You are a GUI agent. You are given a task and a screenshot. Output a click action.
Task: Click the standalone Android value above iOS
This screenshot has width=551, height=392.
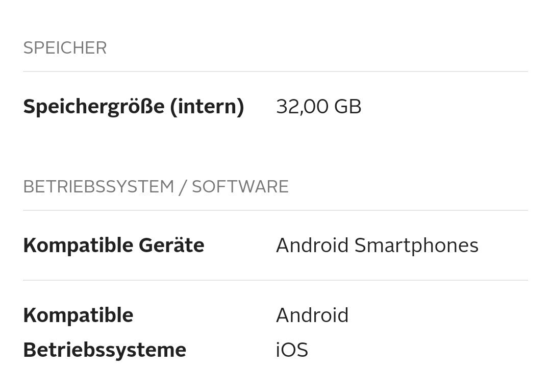click(x=312, y=315)
